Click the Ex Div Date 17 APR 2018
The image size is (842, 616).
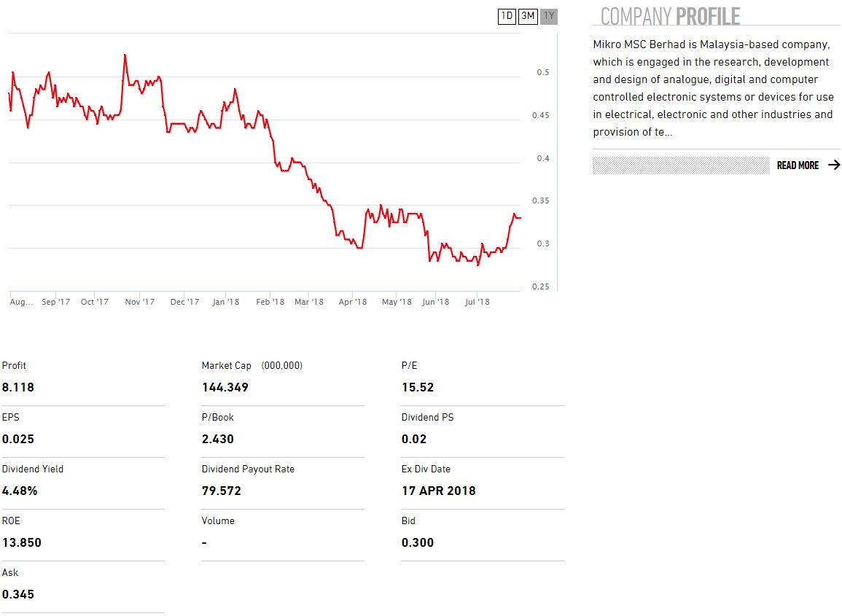pos(438,491)
